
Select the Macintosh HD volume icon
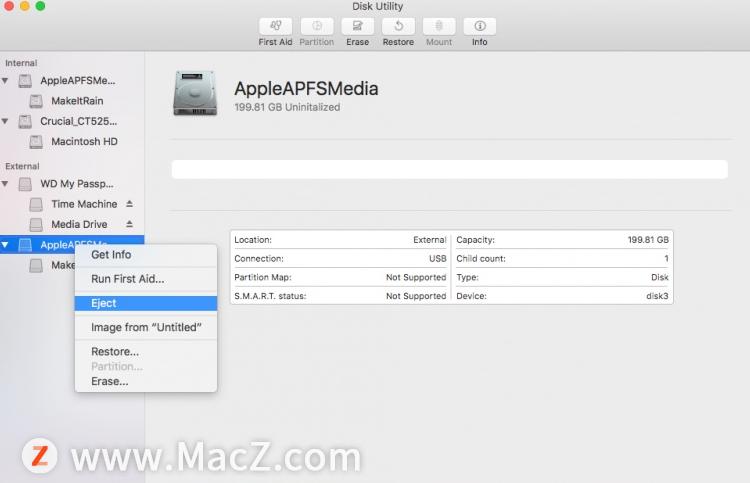[x=36, y=142]
